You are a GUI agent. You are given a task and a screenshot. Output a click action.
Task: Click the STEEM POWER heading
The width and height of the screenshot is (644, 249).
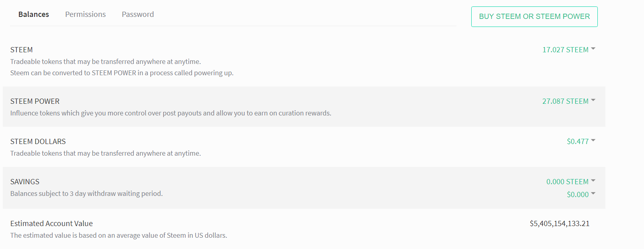tap(35, 101)
